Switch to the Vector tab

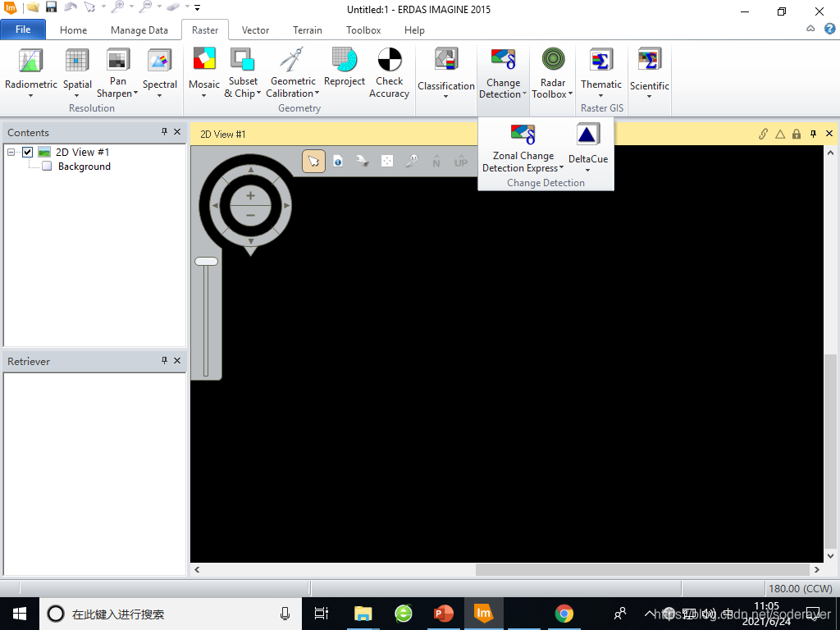[x=256, y=30]
